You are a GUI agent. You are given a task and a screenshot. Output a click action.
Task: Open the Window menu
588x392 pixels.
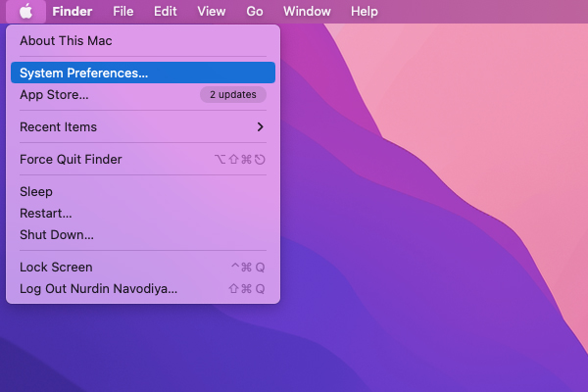pos(307,11)
